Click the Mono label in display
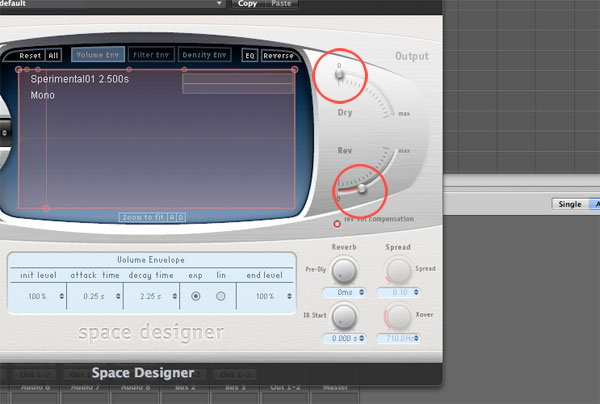The image size is (600, 404). 42,95
